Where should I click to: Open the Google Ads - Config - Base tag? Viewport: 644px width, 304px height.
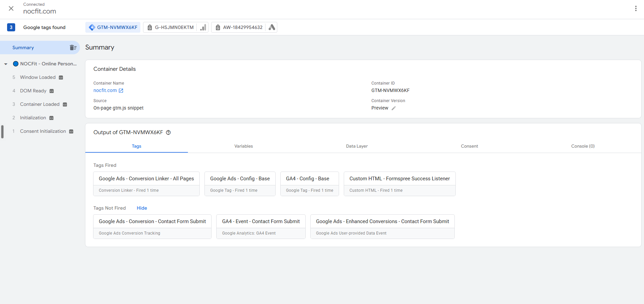(x=240, y=184)
